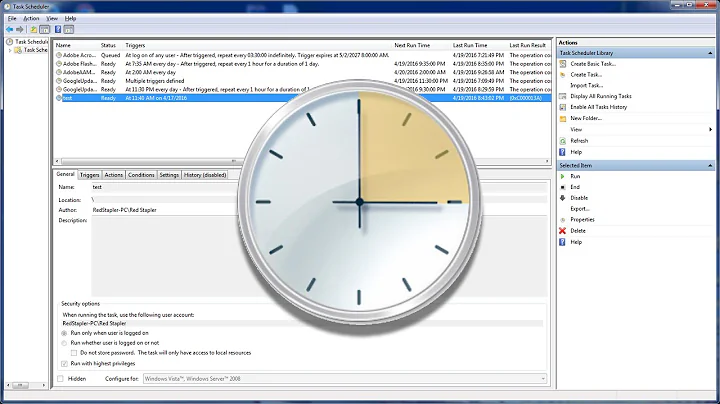
Task: Select Task Scheduler root node in tree
Action: (28, 42)
